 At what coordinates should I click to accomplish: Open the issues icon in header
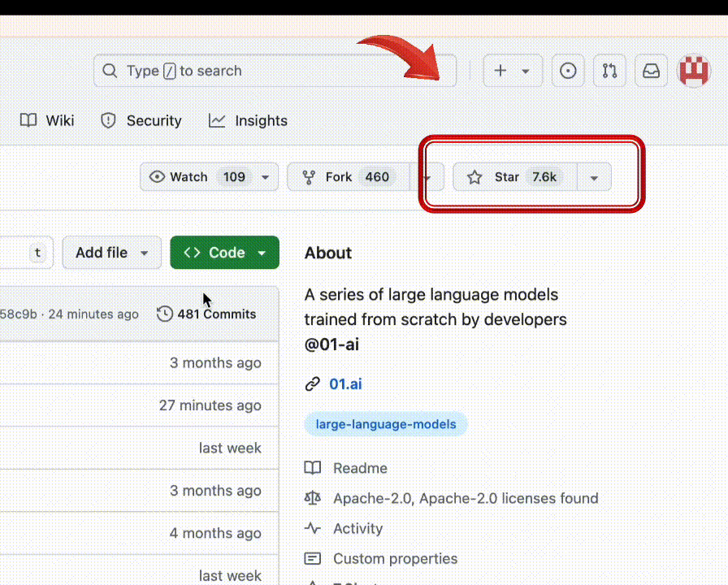click(568, 71)
